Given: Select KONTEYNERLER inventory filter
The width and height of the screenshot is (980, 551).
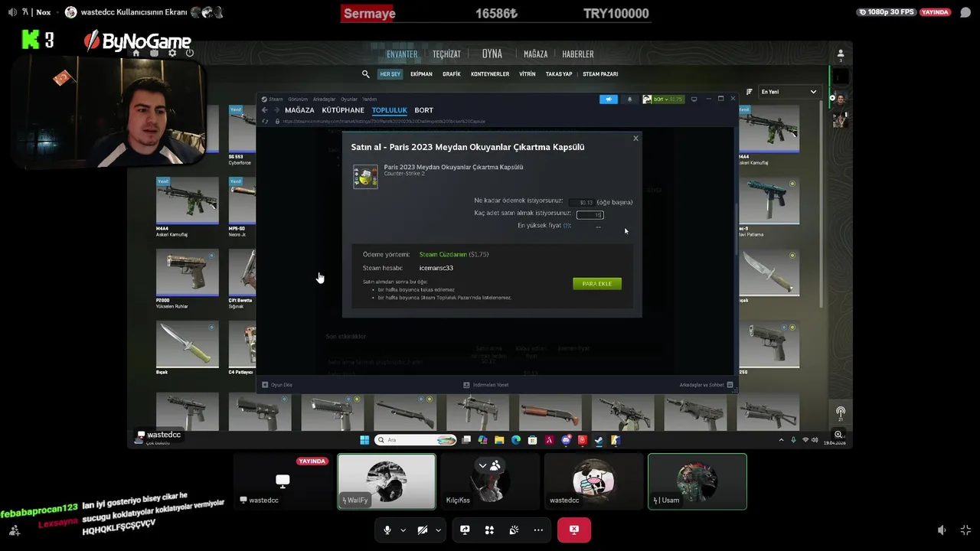Looking at the screenshot, I should [x=490, y=74].
